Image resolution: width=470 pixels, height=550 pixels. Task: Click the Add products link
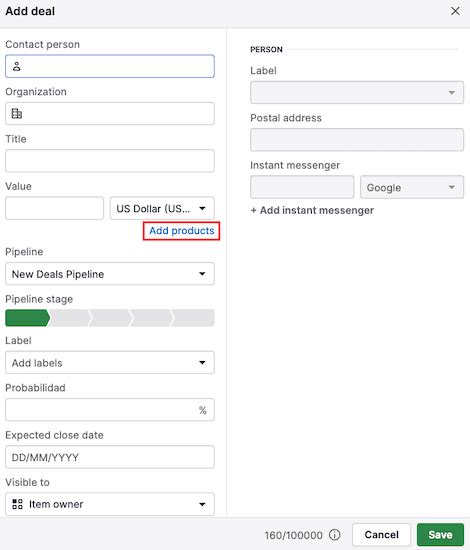pyautogui.click(x=182, y=231)
